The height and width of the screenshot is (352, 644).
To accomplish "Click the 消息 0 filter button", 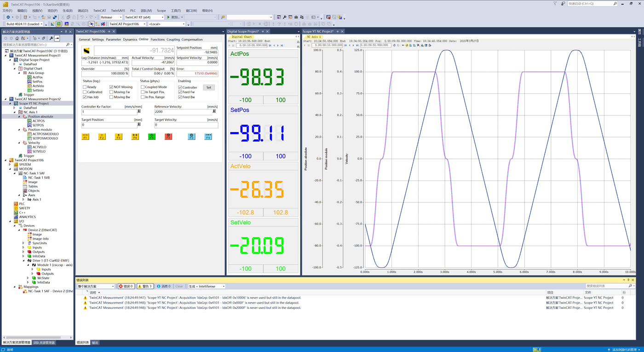I will pos(164,286).
